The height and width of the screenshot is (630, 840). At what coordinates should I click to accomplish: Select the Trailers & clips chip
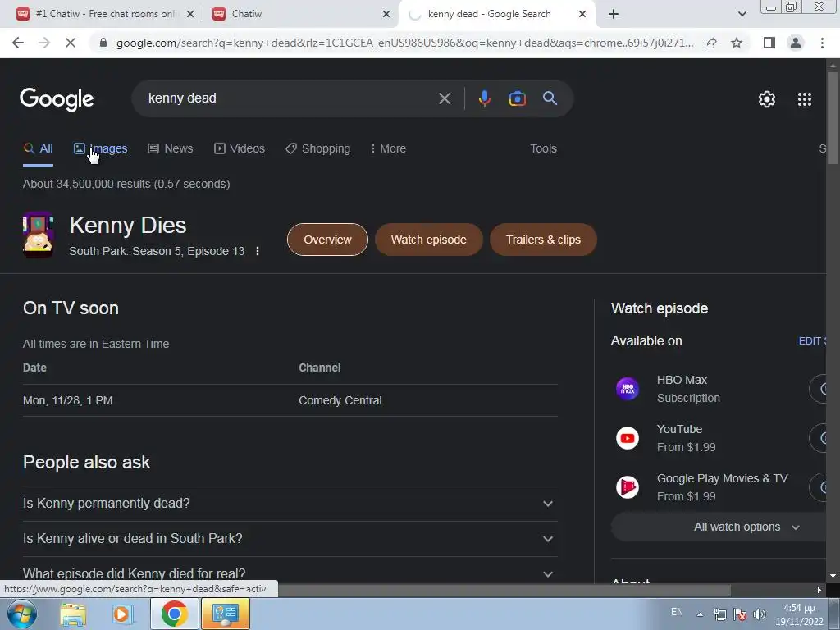[x=543, y=240]
